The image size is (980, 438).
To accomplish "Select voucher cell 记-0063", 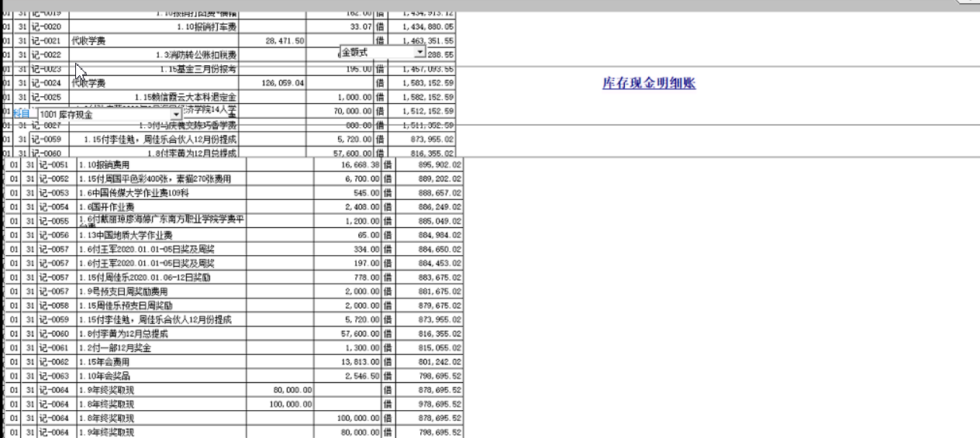I will (56, 375).
